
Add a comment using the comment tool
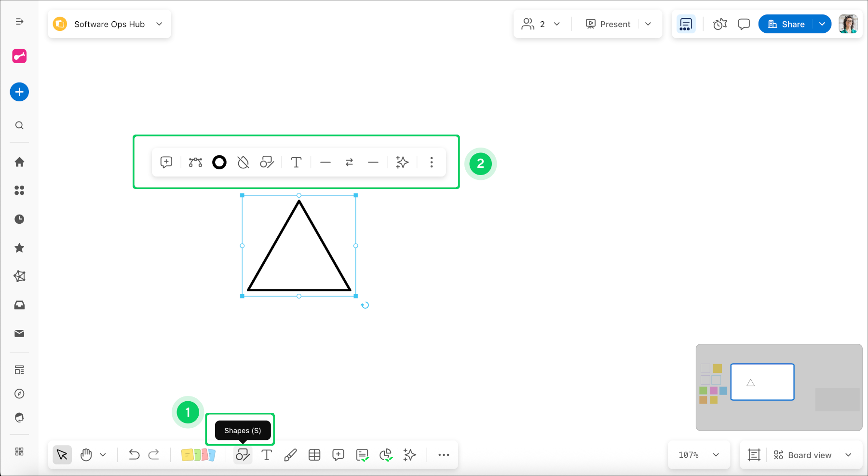(338, 454)
